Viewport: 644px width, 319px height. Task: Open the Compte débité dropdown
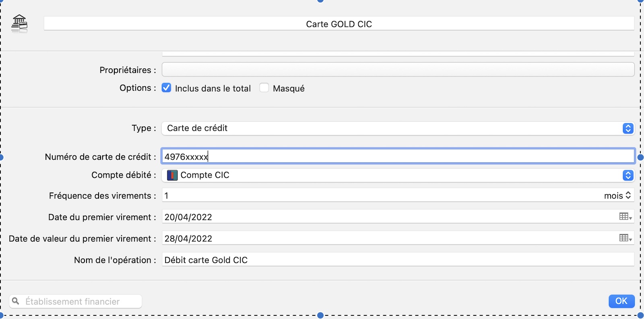point(398,175)
